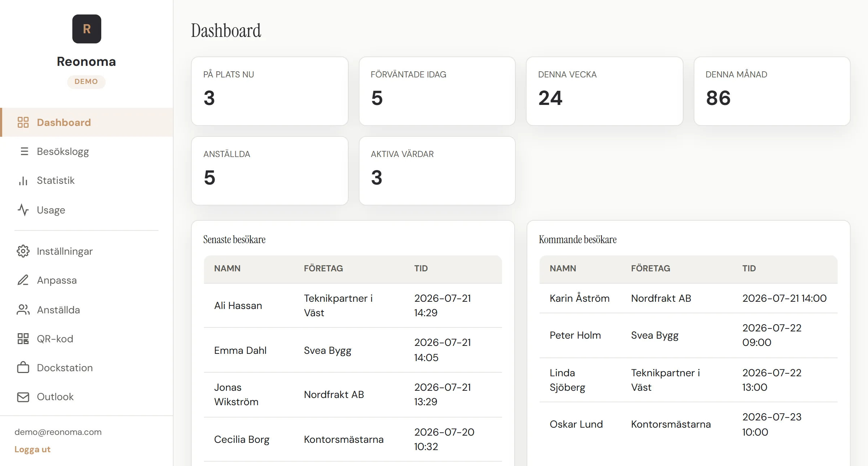Click the Dockstation briefcase icon
The height and width of the screenshot is (466, 868).
(23, 368)
